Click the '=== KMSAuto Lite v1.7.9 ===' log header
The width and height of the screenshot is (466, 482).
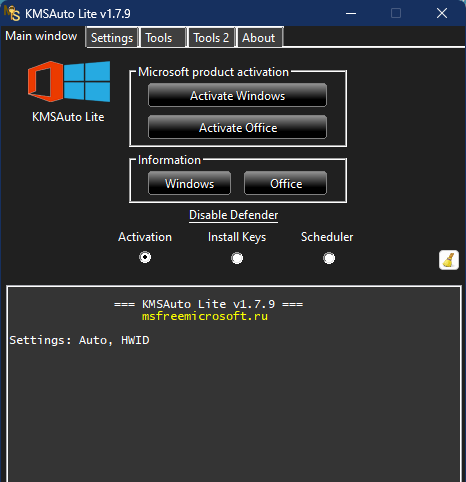208,304
